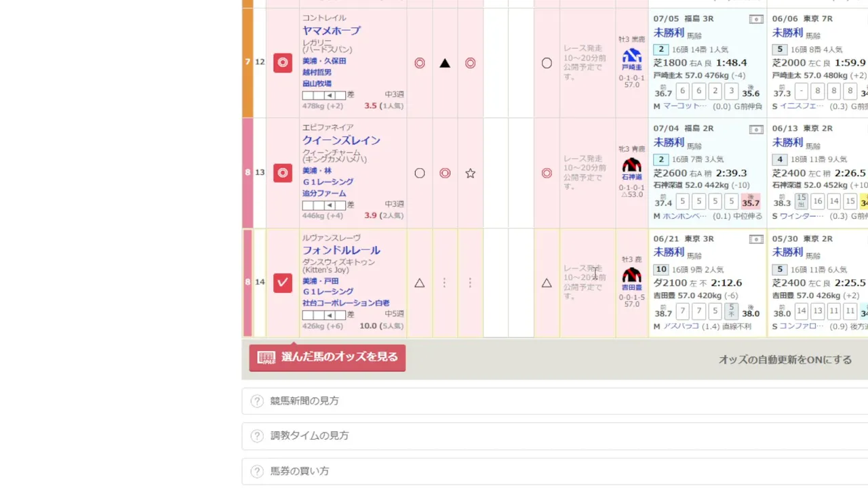Open winner horse link アスパッコ

coord(681,326)
